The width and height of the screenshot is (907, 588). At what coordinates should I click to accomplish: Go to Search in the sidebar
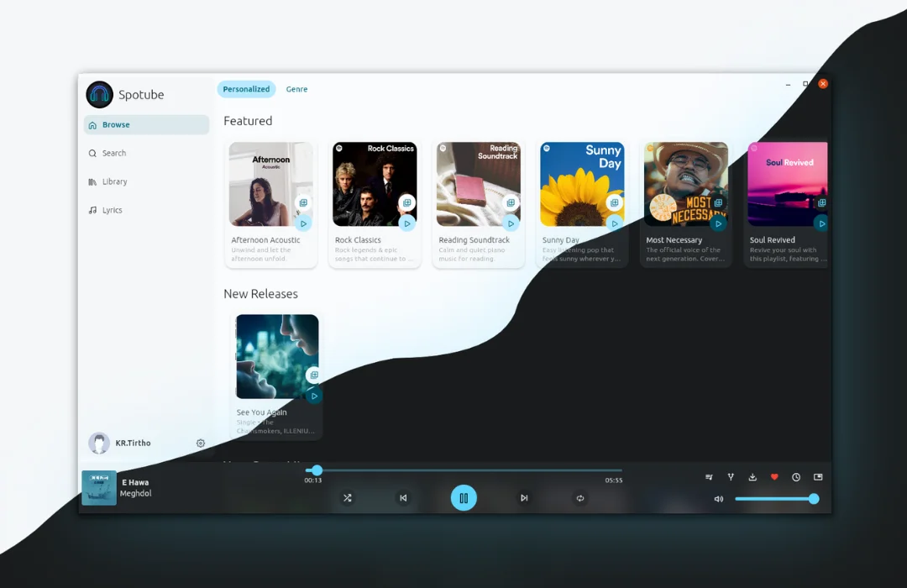click(113, 153)
